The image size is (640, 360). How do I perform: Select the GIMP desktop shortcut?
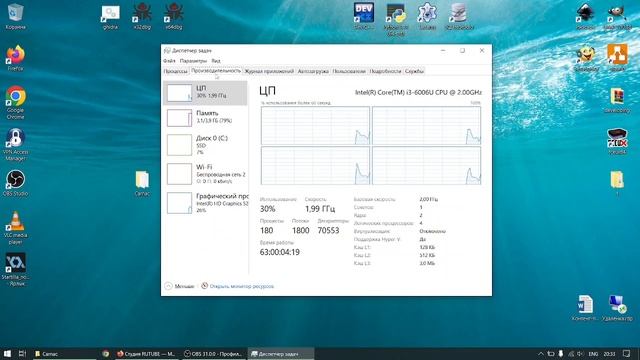point(617,16)
